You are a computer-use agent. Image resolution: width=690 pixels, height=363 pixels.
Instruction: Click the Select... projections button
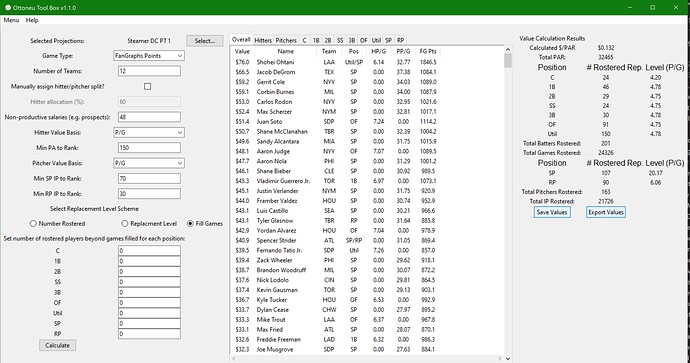[x=205, y=40]
